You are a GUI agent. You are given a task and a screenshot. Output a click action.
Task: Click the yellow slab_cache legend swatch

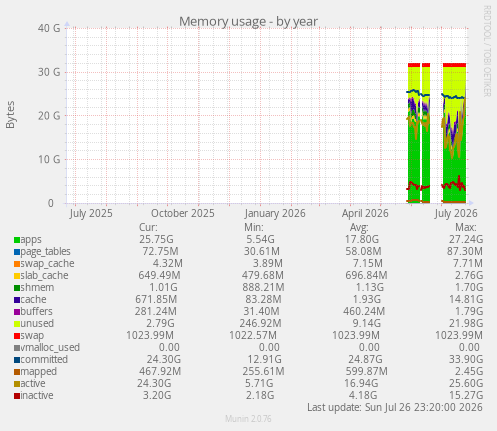click(x=17, y=276)
